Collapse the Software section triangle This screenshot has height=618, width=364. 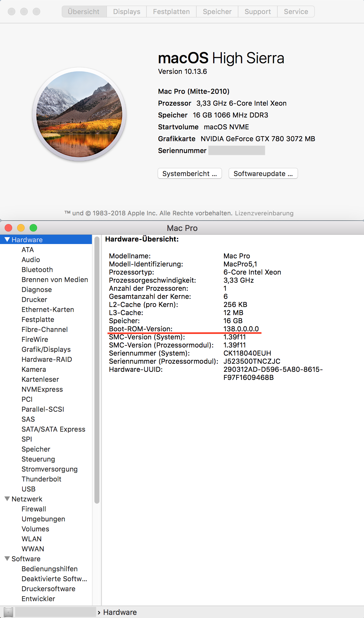[x=7, y=558]
